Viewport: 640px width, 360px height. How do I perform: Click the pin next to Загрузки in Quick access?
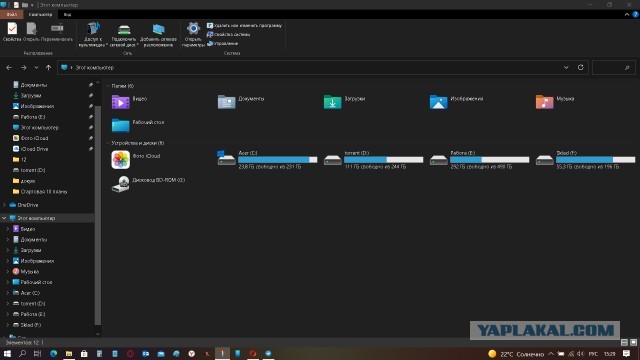coord(91,96)
